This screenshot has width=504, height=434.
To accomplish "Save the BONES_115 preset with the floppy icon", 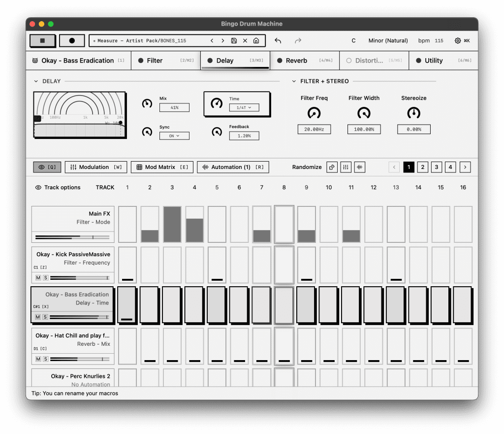I will pos(234,40).
